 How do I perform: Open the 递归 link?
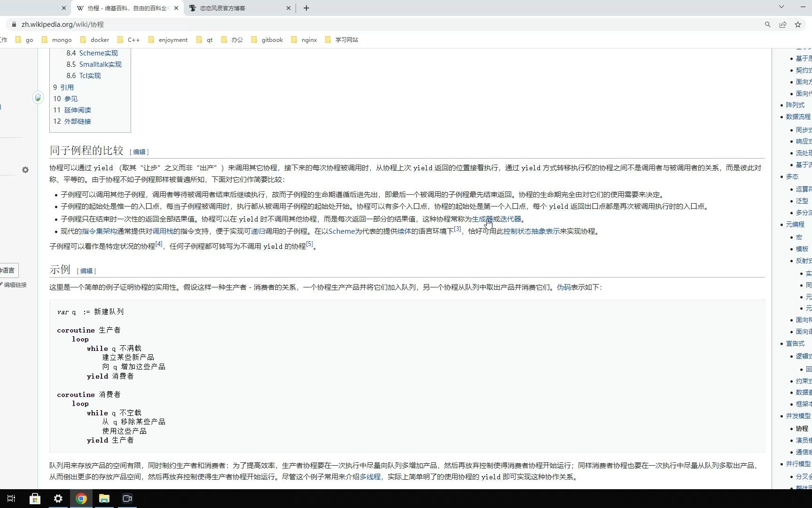point(258,231)
